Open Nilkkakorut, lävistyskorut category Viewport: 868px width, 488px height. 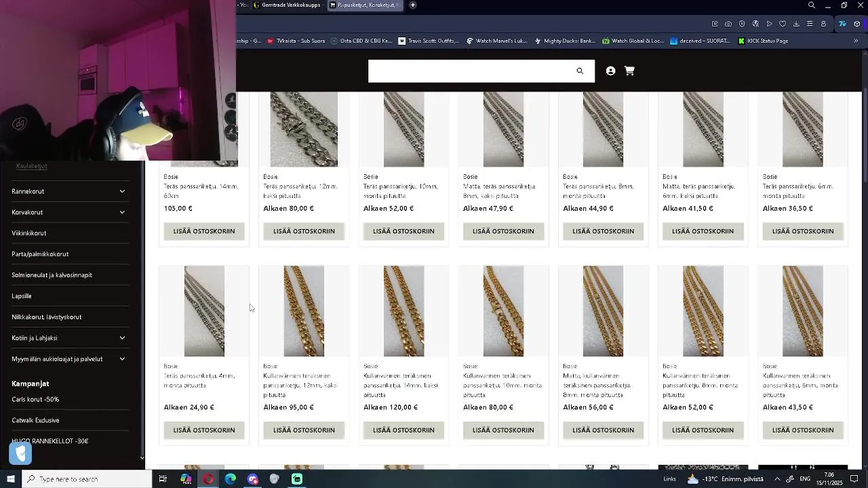tap(46, 317)
